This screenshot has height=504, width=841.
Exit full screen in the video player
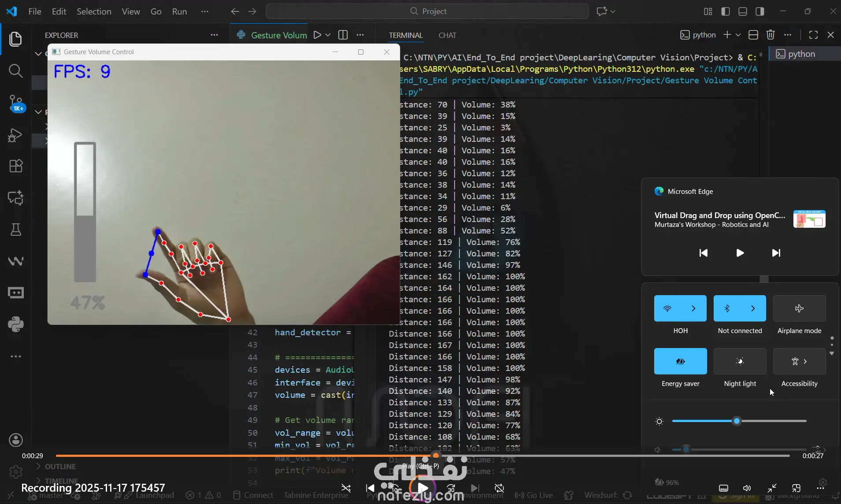pos(772,488)
